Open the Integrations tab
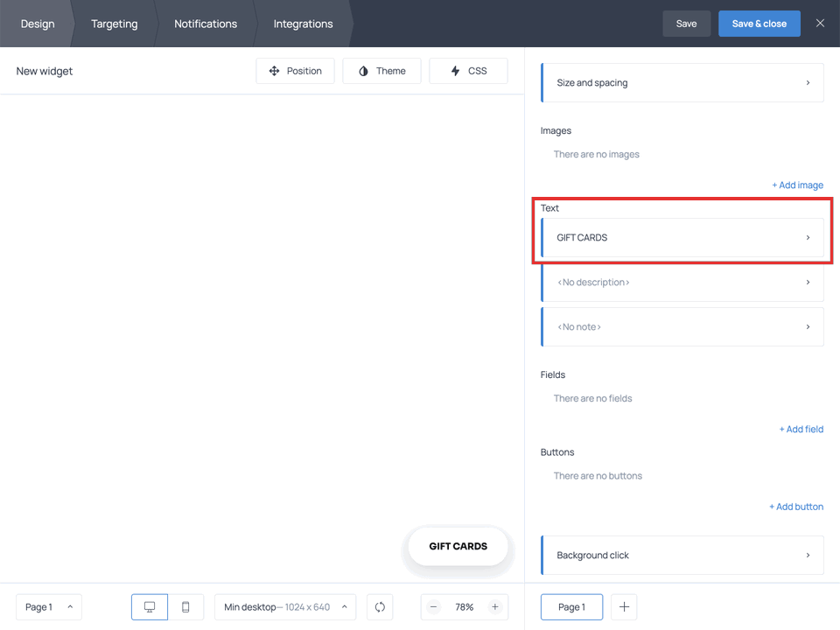The width and height of the screenshot is (840, 630). pyautogui.click(x=303, y=24)
